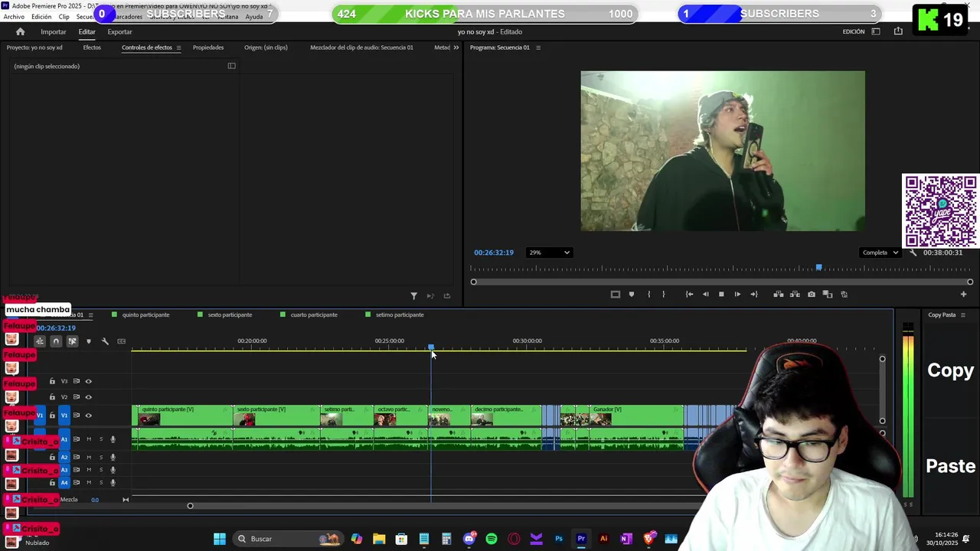This screenshot has width=980, height=551.
Task: Open the timeline sequence panel menu
Action: [91, 315]
